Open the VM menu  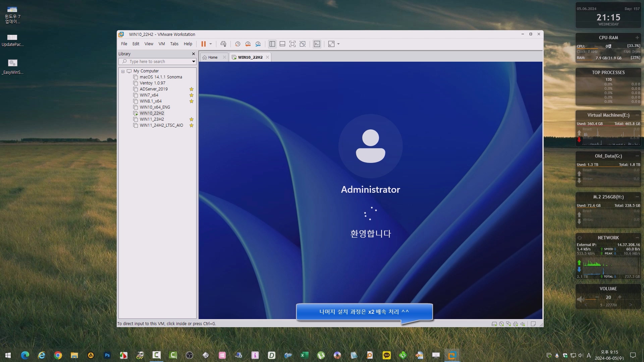pos(162,44)
